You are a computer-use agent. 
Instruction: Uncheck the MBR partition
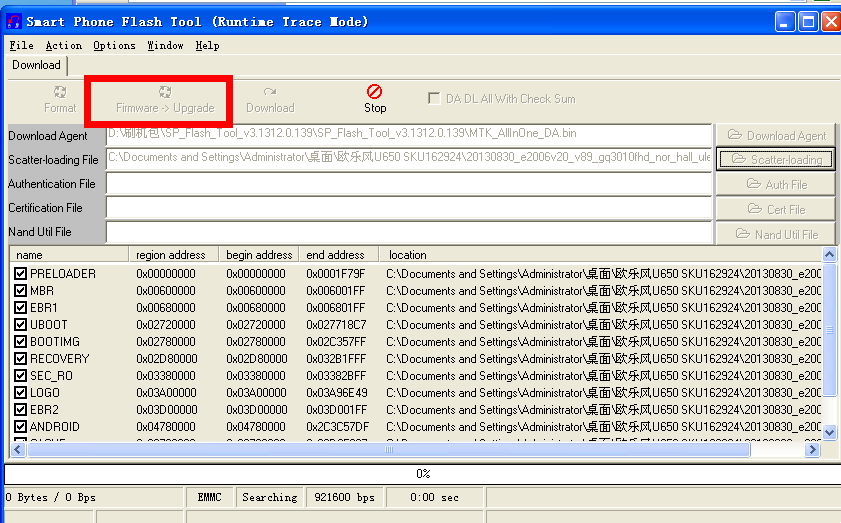(20, 291)
